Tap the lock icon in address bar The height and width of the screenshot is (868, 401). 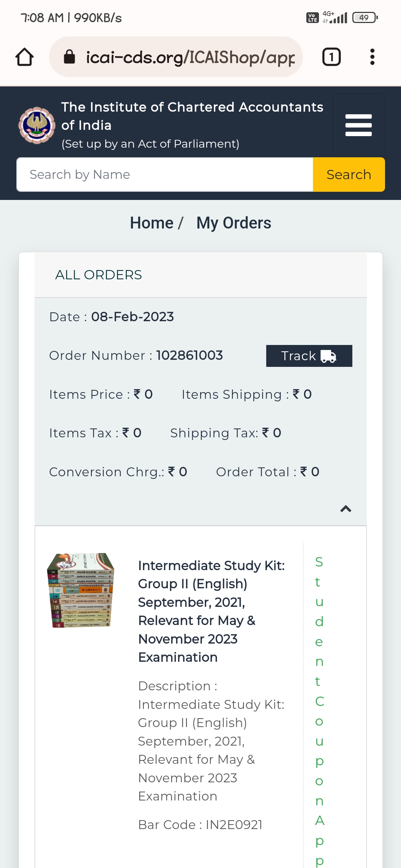click(69, 57)
